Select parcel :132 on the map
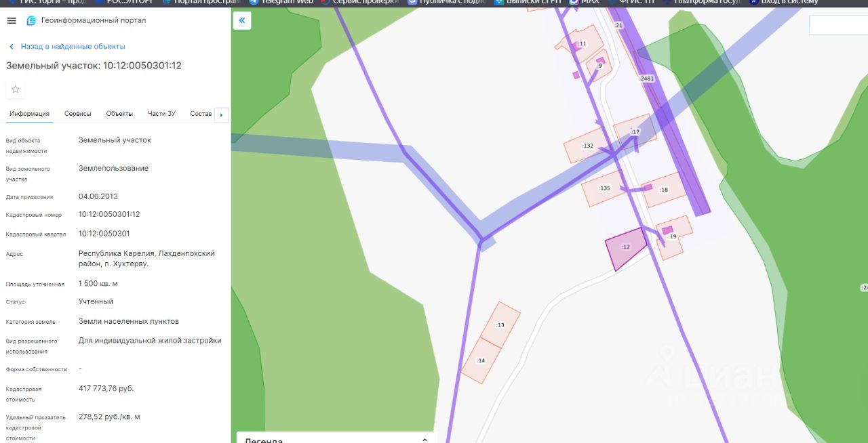 coord(587,146)
